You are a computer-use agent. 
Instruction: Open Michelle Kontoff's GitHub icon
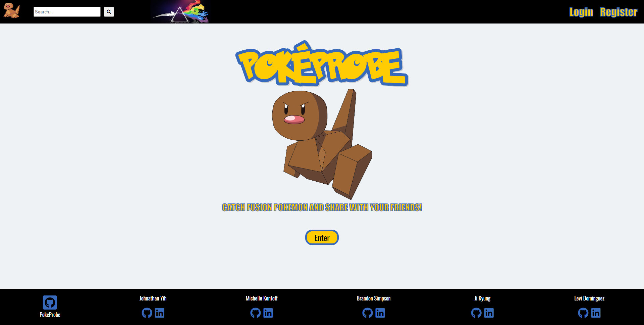click(x=256, y=313)
